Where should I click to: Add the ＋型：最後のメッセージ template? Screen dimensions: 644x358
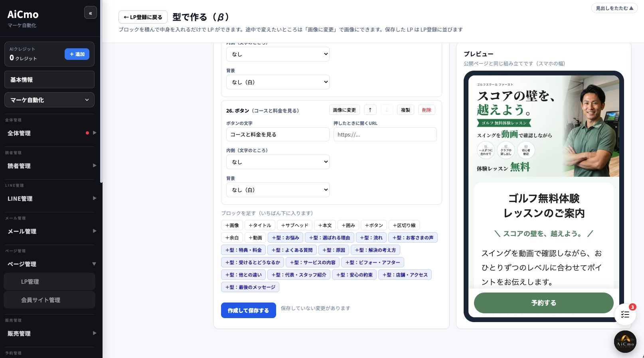coord(250,287)
